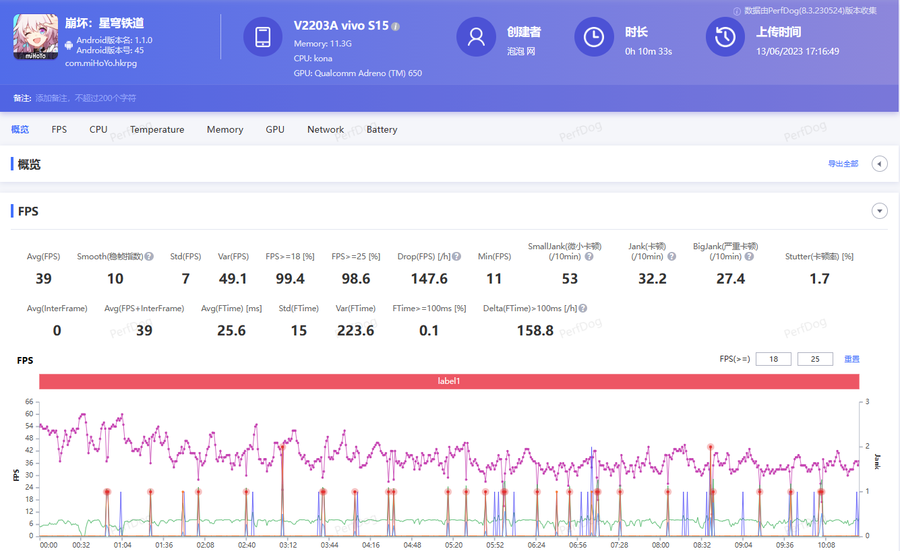Click the Stutter value 1.7
This screenshot has height=551, width=900.
819,278
